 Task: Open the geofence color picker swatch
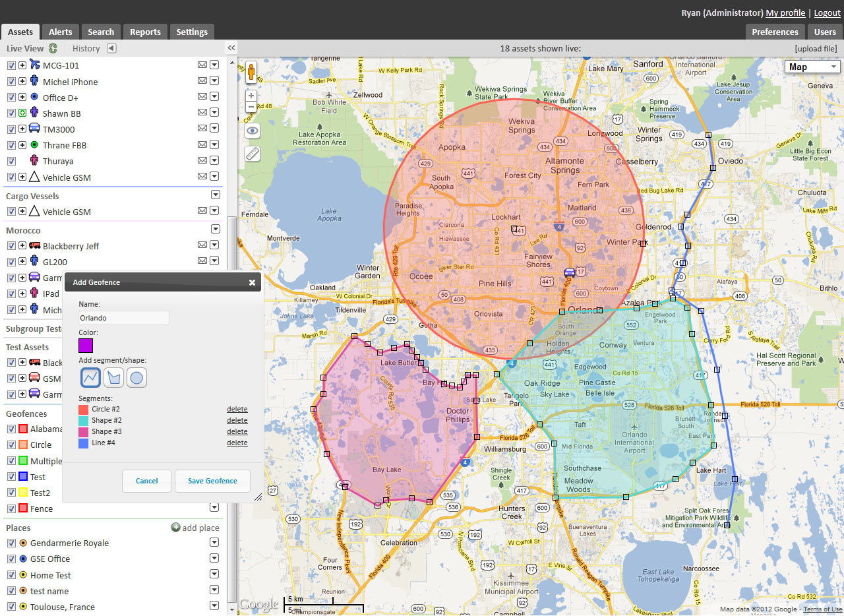[85, 345]
